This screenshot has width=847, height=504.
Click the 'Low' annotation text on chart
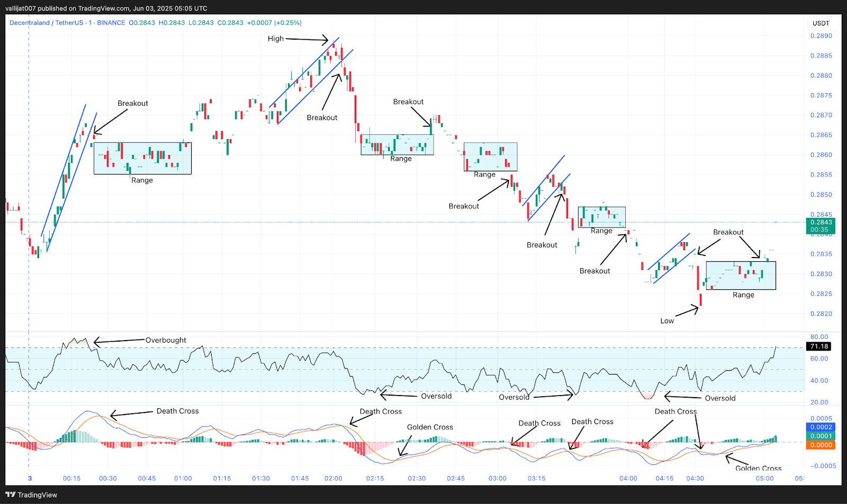coord(667,321)
